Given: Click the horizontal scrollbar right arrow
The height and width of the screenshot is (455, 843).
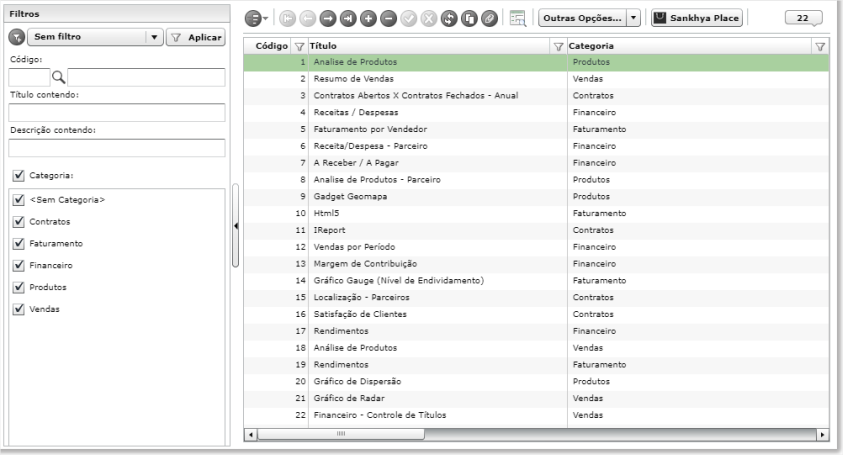Looking at the screenshot, I should [822, 434].
